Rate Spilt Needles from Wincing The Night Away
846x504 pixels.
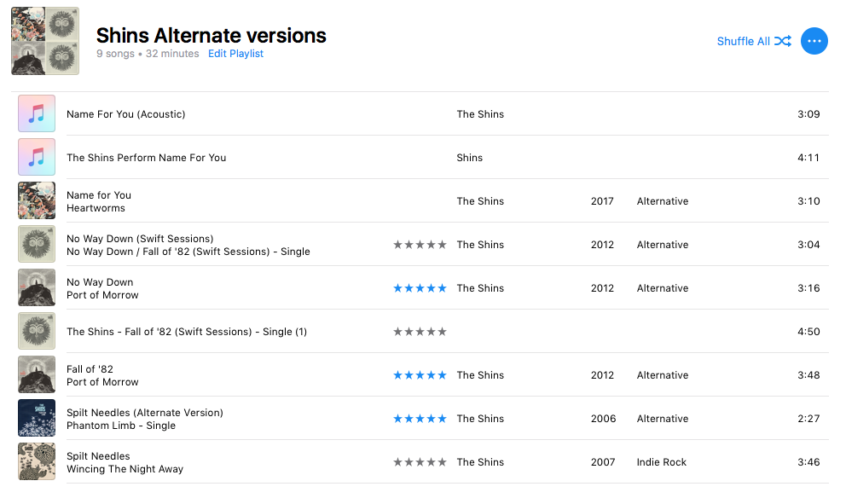point(420,462)
